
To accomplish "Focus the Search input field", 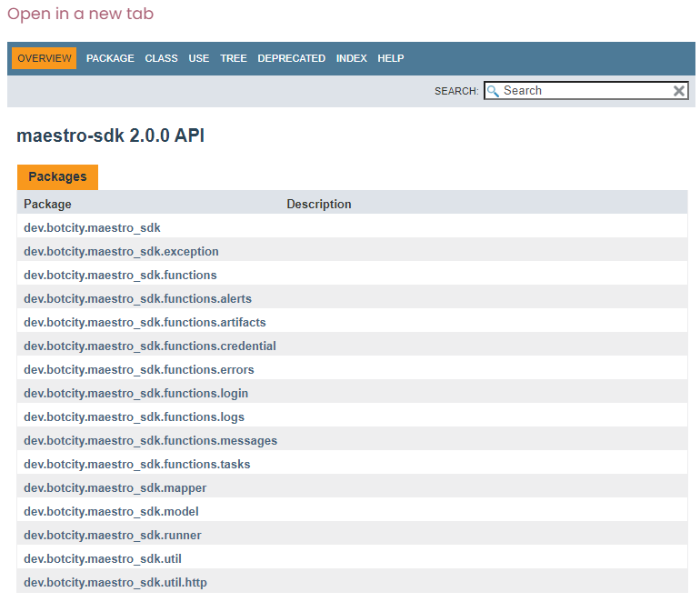I will coord(585,91).
